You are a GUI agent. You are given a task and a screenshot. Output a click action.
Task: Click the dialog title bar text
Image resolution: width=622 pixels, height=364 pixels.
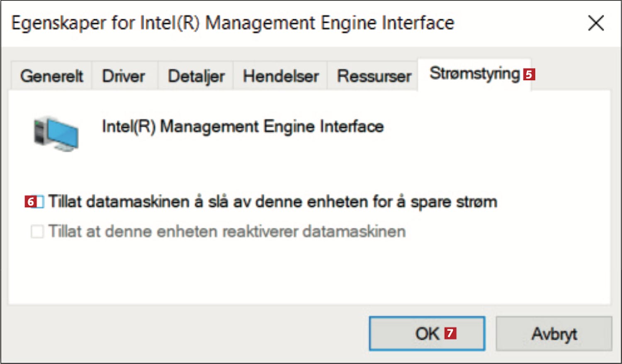[233, 23]
